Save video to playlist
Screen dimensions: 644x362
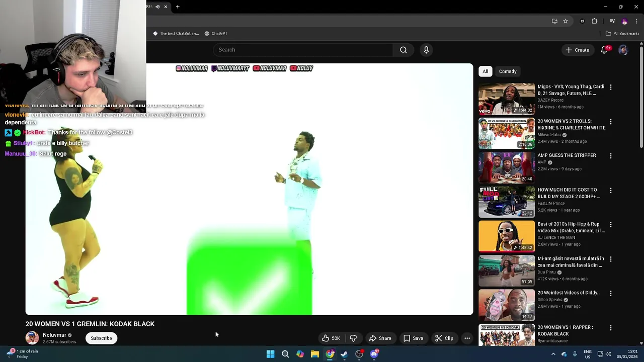tap(413, 338)
